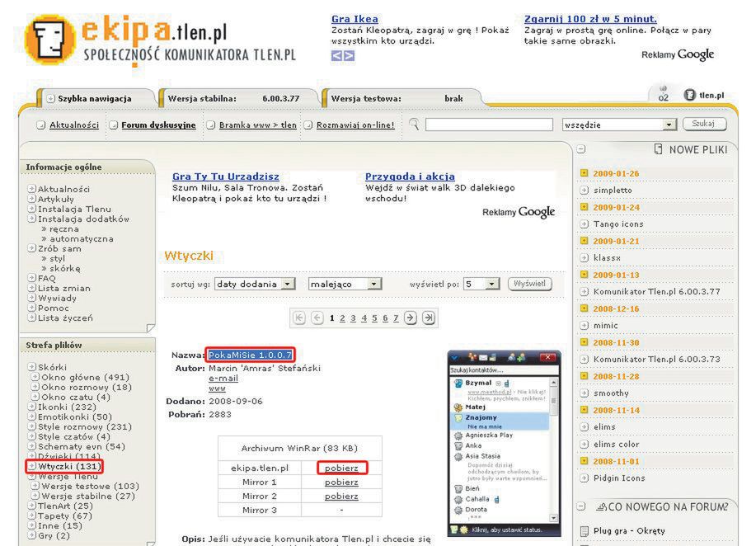This screenshot has height=546, width=756.
Task: Open Lista zmian in Informacje ogólne
Action: click(64, 288)
